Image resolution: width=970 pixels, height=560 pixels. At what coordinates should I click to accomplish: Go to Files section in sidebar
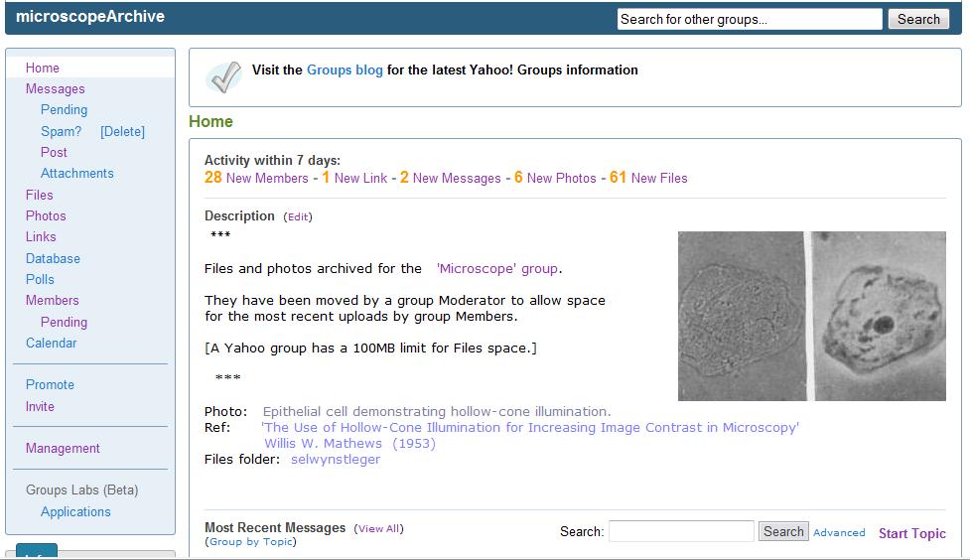(40, 195)
